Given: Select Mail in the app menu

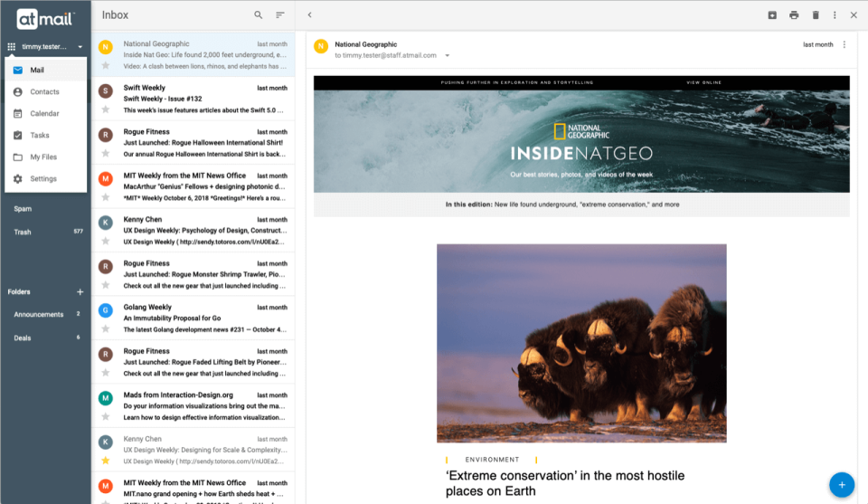Looking at the screenshot, I should pyautogui.click(x=46, y=70).
